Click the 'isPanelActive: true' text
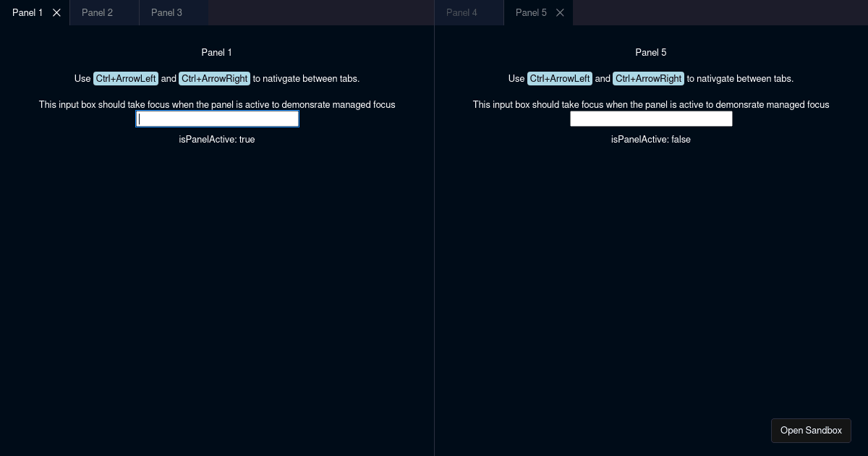The width and height of the screenshot is (868, 456). pos(217,139)
